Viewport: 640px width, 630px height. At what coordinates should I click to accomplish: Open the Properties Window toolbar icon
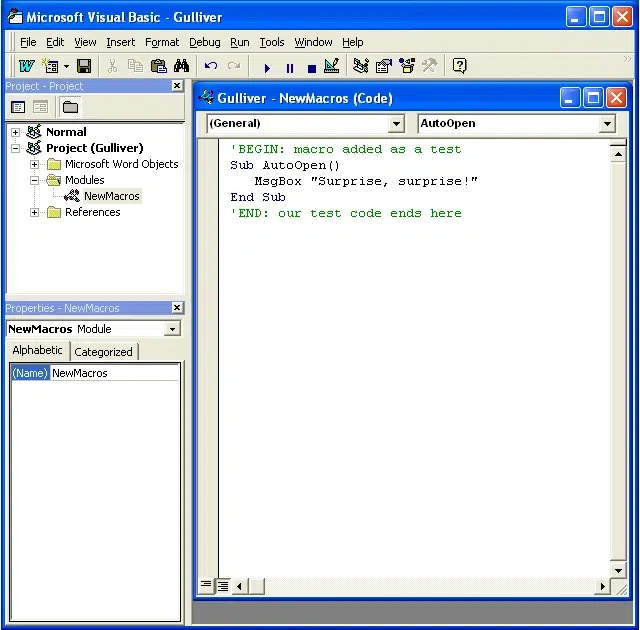(384, 66)
